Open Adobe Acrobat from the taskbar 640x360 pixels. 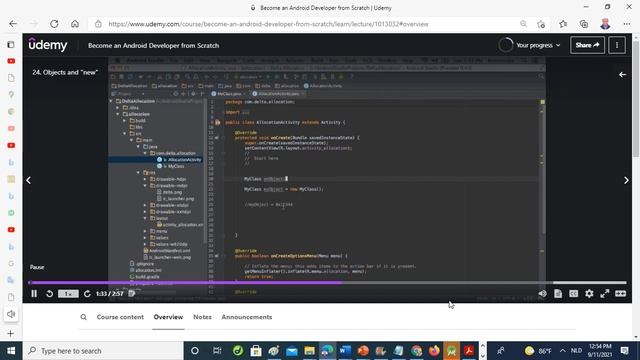469,351
